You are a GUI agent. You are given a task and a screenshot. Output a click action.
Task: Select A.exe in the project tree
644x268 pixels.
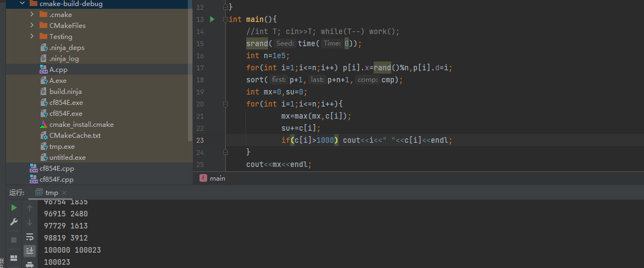tap(58, 81)
